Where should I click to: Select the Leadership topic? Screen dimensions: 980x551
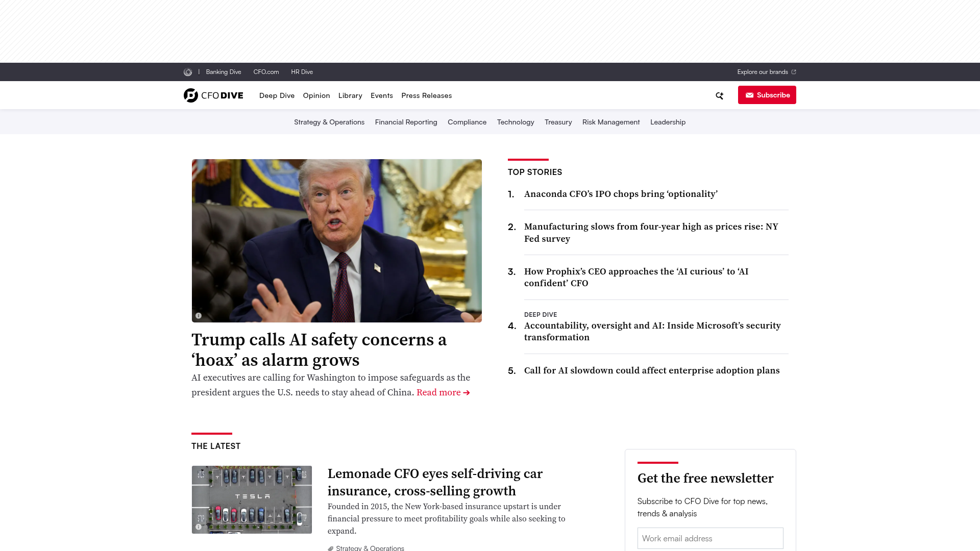[668, 122]
